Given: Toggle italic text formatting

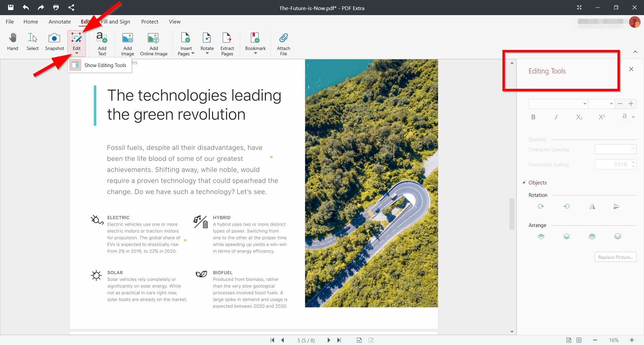Looking at the screenshot, I should click(x=556, y=117).
